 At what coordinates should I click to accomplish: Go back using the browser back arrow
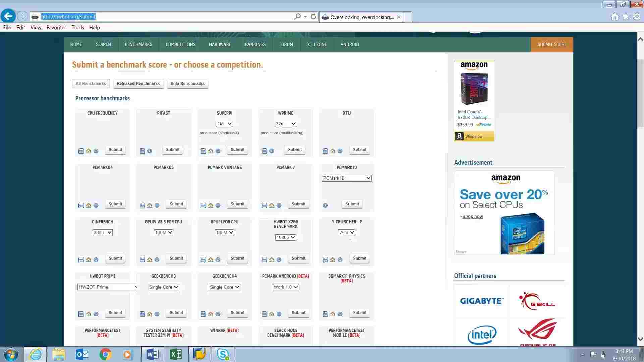point(8,16)
